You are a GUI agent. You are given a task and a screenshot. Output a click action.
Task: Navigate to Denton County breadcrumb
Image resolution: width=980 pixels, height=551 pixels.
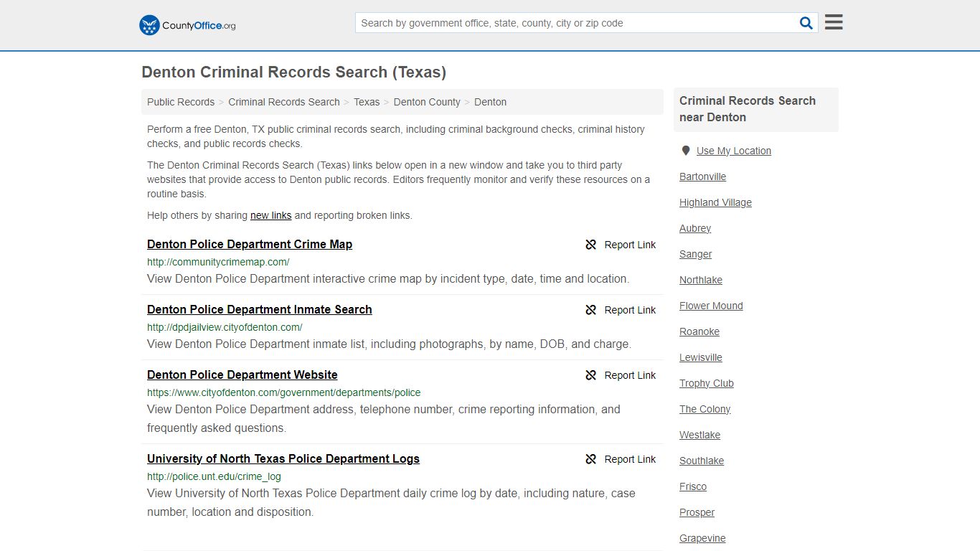[x=427, y=102]
